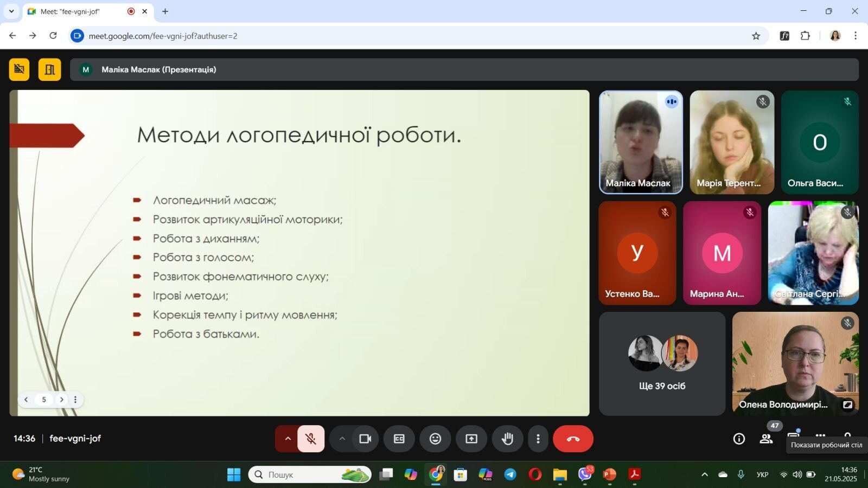Image resolution: width=868 pixels, height=488 pixels.
Task: Open more options three-dot menu
Action: pyautogui.click(x=538, y=439)
